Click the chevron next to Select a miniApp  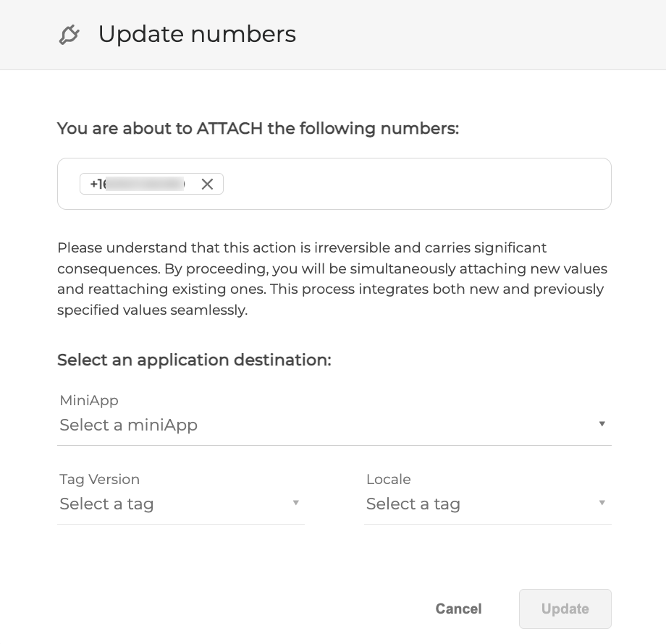[x=602, y=424]
